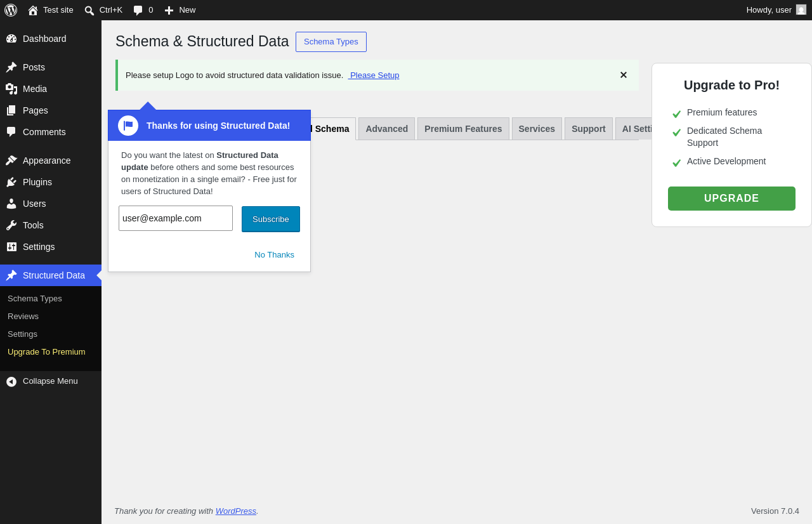
Task: Click the Users person icon
Action: [x=11, y=204]
